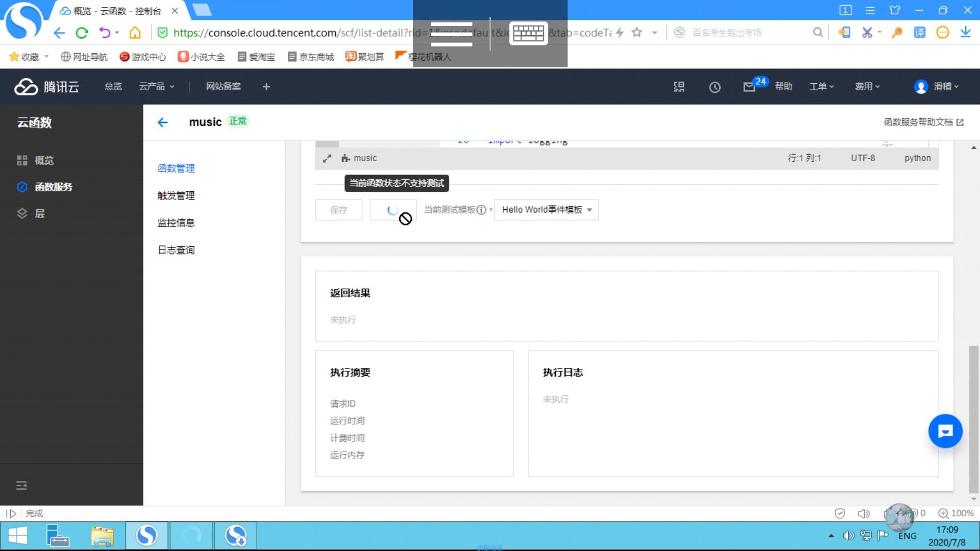Click the back arrow beside music
The width and height of the screenshot is (980, 551).
point(163,122)
